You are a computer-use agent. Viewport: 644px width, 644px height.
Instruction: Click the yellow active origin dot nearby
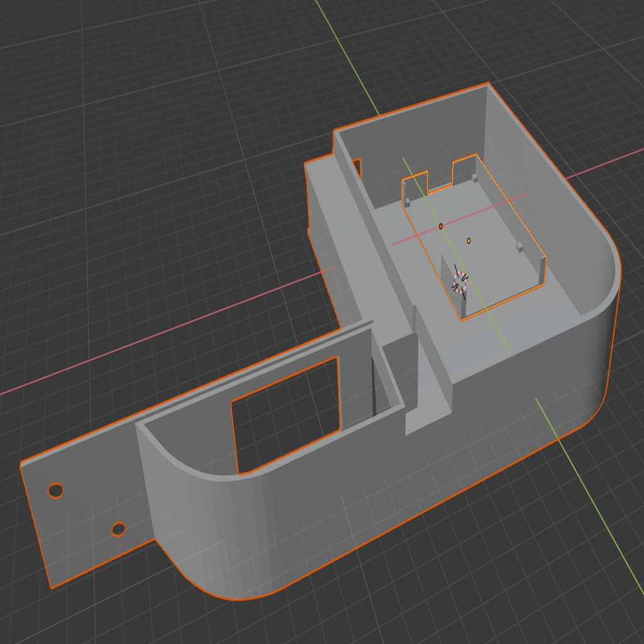click(468, 240)
